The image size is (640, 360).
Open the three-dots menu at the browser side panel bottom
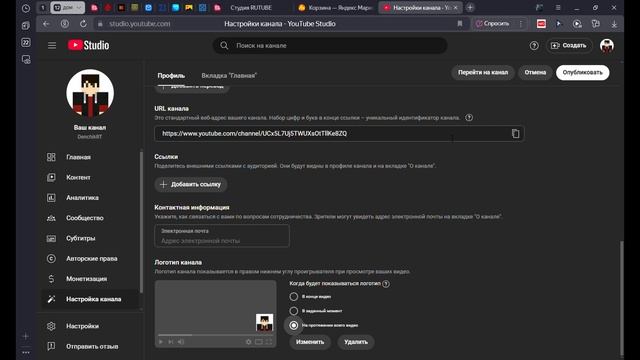(x=26, y=352)
